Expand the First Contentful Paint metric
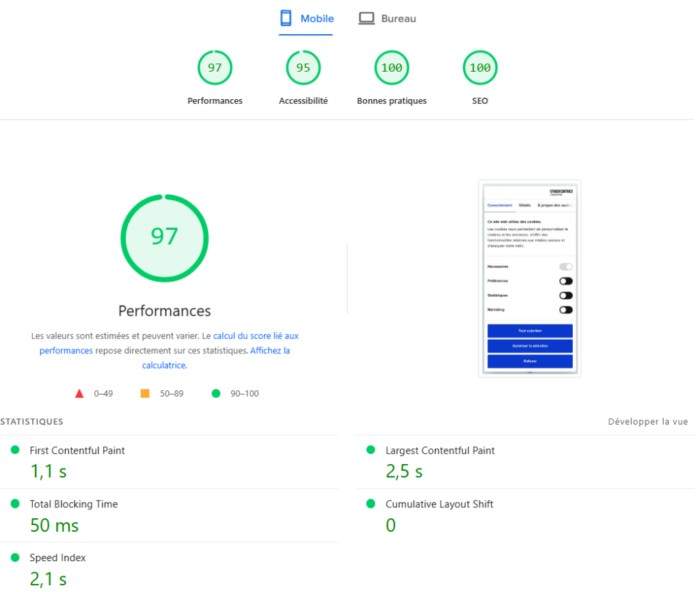Viewport: 700px width, 592px height. (x=77, y=450)
